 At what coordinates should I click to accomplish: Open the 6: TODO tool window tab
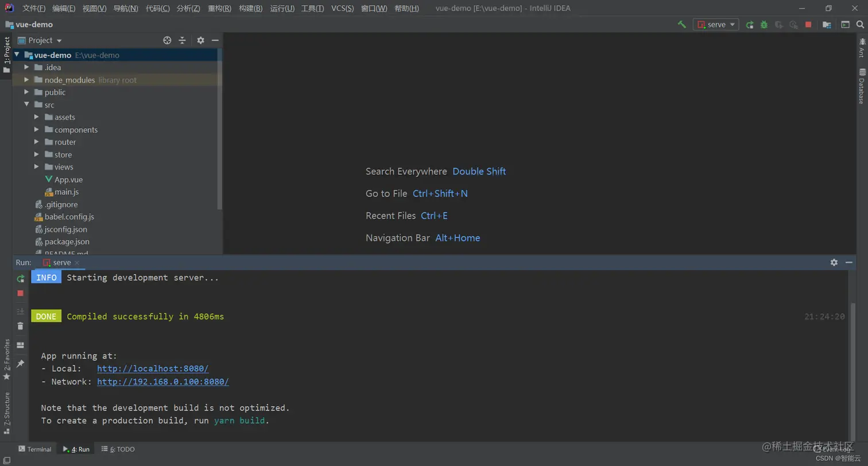pyautogui.click(x=118, y=449)
